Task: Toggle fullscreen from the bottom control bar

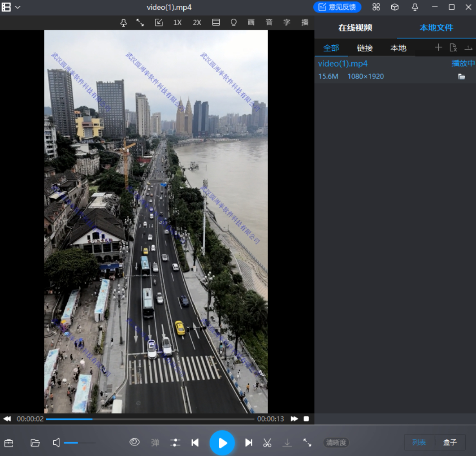Action: (307, 443)
